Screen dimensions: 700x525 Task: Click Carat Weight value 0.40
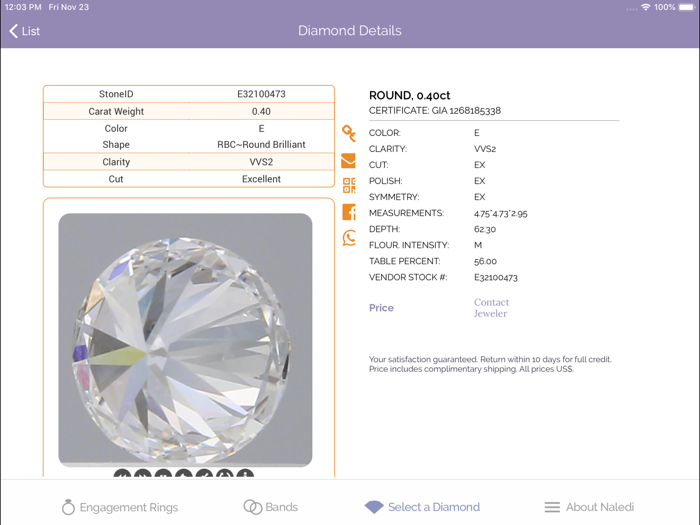[x=261, y=112]
